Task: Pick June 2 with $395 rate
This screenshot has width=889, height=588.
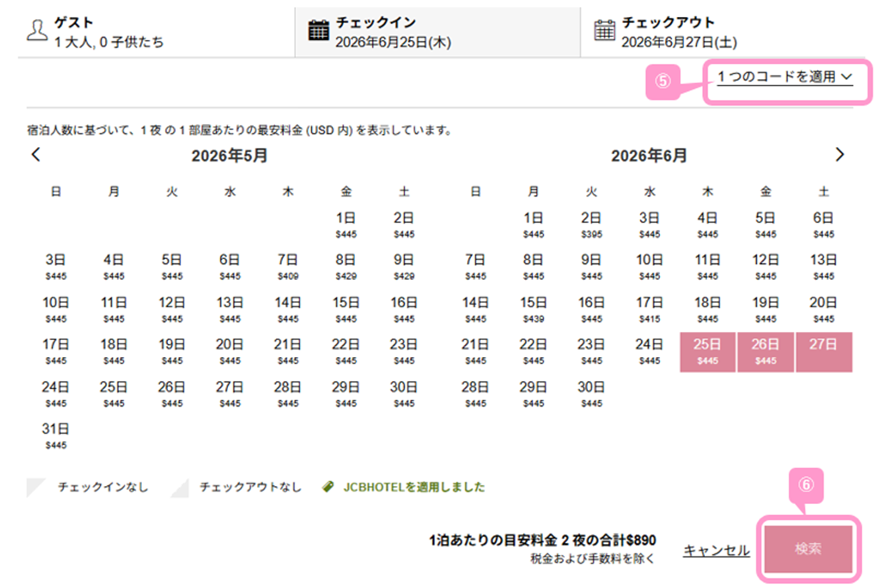Action: (591, 224)
